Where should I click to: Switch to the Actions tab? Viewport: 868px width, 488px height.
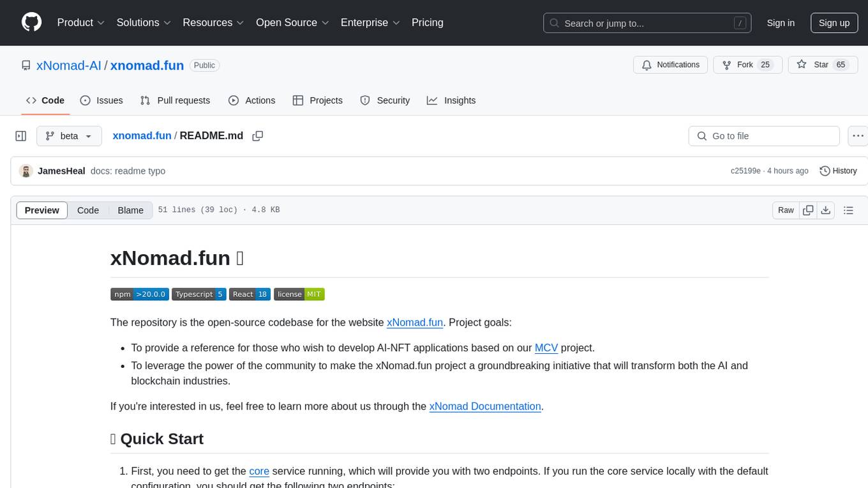[252, 100]
